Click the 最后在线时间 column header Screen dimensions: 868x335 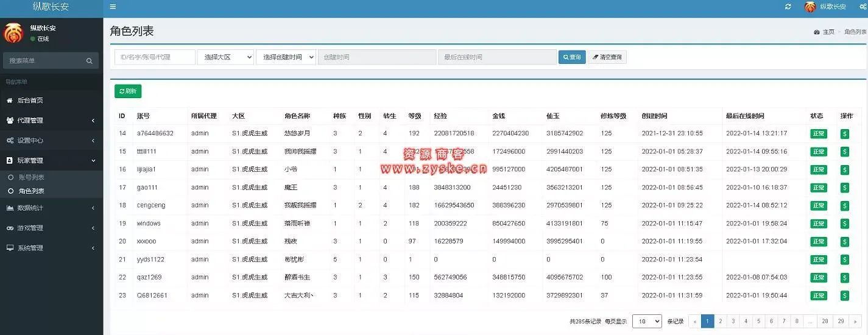pyautogui.click(x=745, y=116)
